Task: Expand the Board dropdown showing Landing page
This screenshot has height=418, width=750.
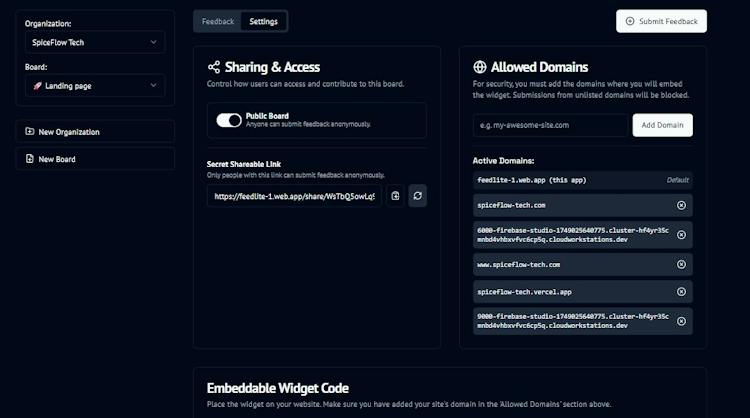Action: point(95,86)
